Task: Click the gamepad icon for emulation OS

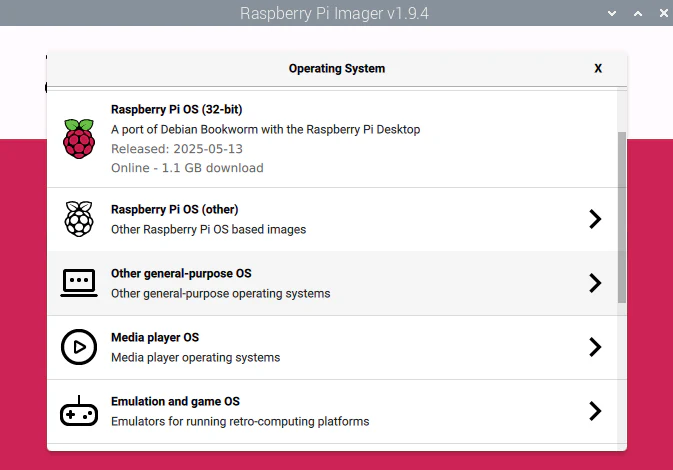Action: point(79,411)
